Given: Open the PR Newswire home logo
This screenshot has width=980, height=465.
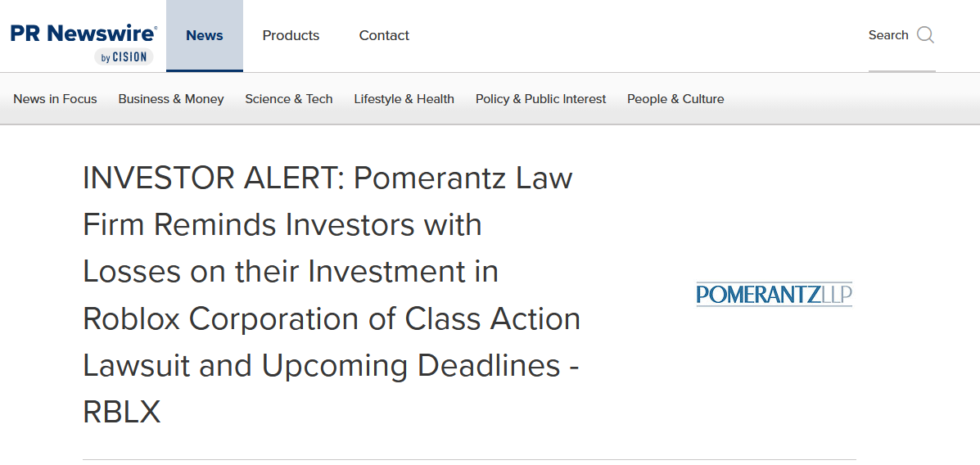Looking at the screenshot, I should (x=84, y=33).
